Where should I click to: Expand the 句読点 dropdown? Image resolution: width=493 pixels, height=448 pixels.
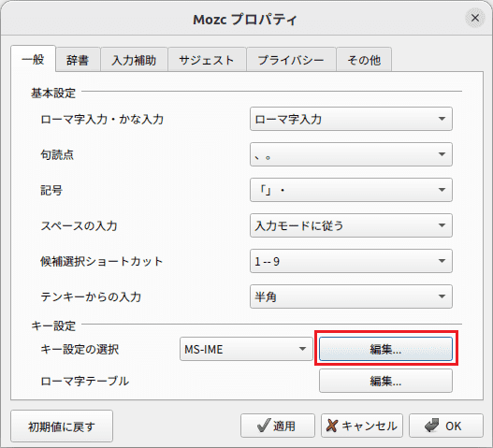click(x=351, y=154)
